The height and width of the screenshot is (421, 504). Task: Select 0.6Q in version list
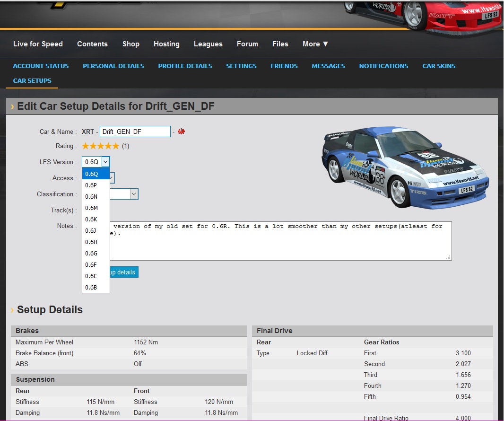(x=96, y=174)
